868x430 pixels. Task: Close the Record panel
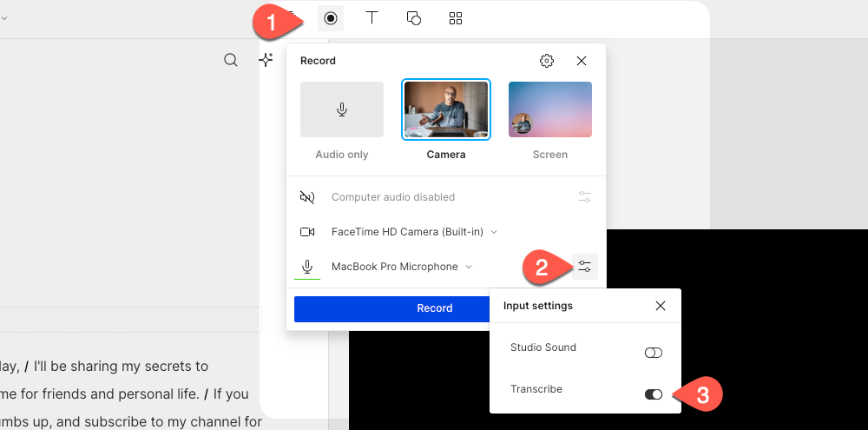[x=582, y=61]
